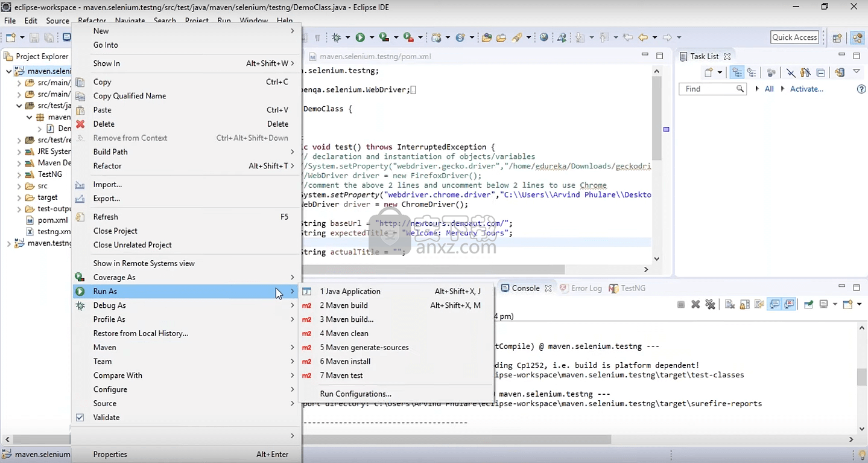Image resolution: width=868 pixels, height=463 pixels.
Task: Click the editor vertical scrollbar thumb
Action: [x=657, y=118]
